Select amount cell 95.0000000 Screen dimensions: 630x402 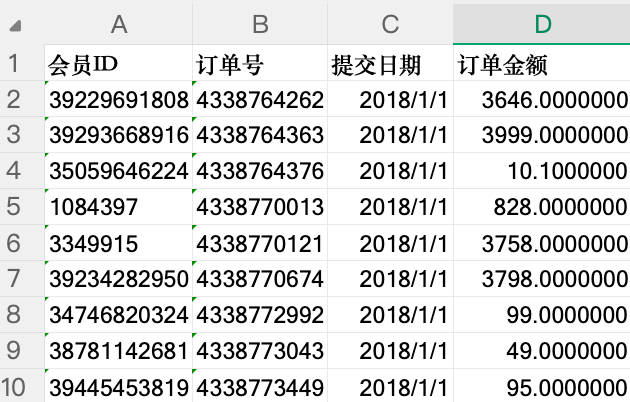542,386
